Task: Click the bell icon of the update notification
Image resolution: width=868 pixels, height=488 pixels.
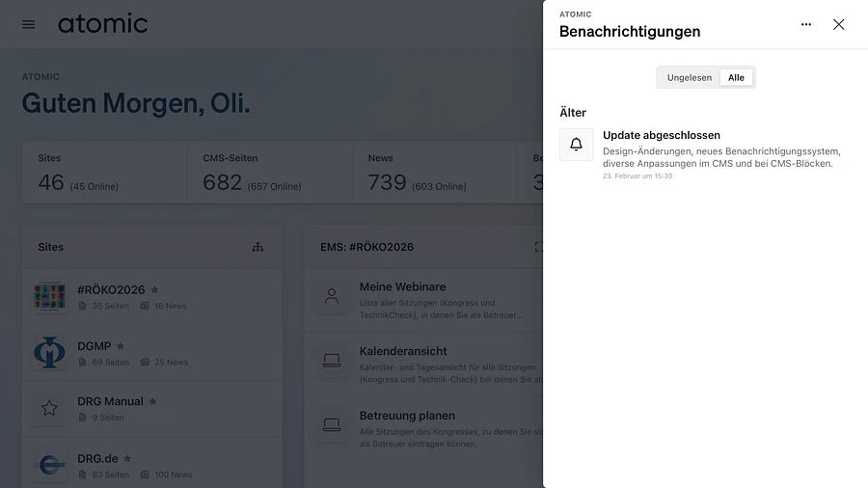Action: point(576,145)
